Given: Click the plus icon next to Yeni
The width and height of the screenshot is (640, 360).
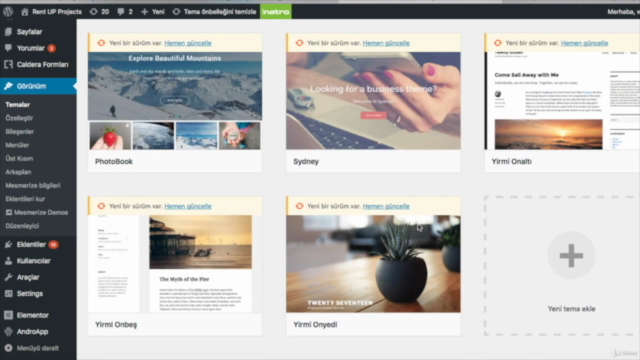Looking at the screenshot, I should 144,11.
